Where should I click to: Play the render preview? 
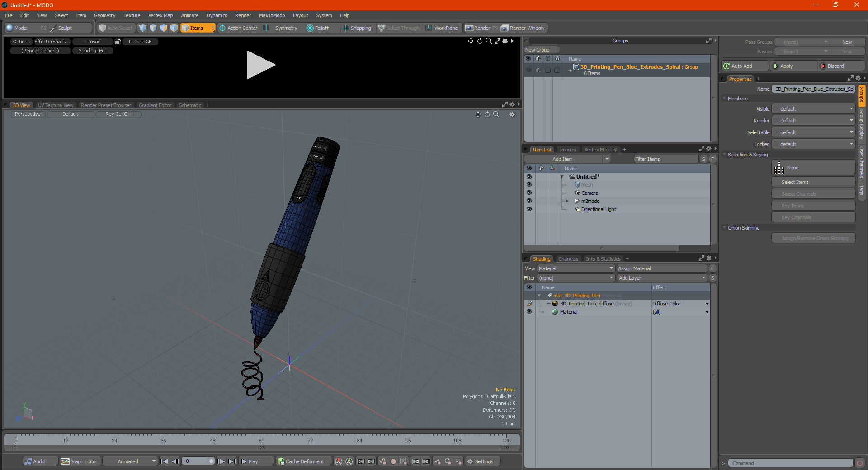click(x=261, y=65)
